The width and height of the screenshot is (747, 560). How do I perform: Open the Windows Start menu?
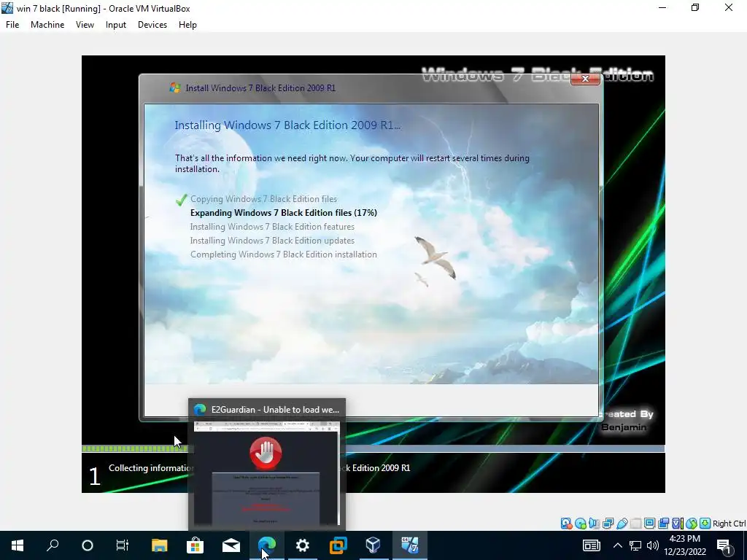(18, 545)
